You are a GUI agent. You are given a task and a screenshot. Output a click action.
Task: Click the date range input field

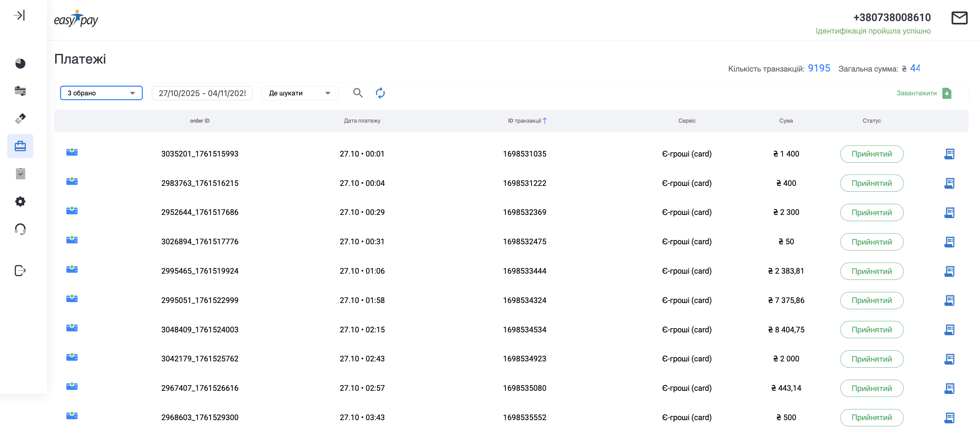[202, 93]
